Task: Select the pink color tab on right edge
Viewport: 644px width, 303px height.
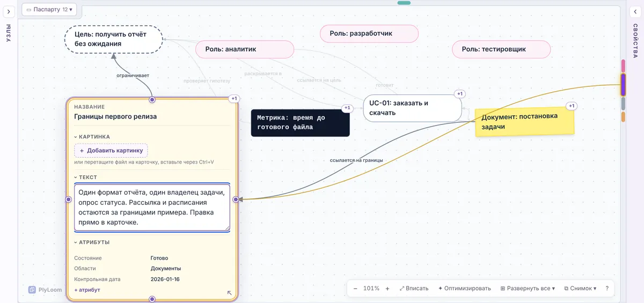Action: pyautogui.click(x=623, y=66)
